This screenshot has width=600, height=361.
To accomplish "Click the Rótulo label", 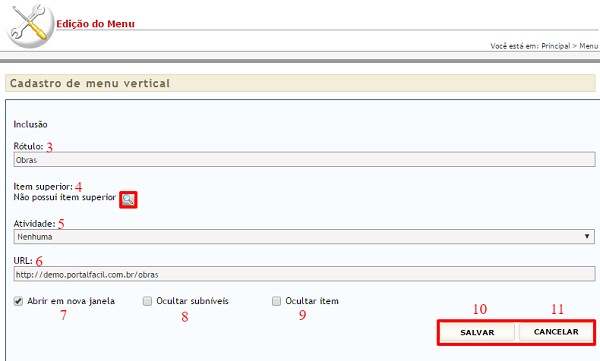I will (28, 146).
